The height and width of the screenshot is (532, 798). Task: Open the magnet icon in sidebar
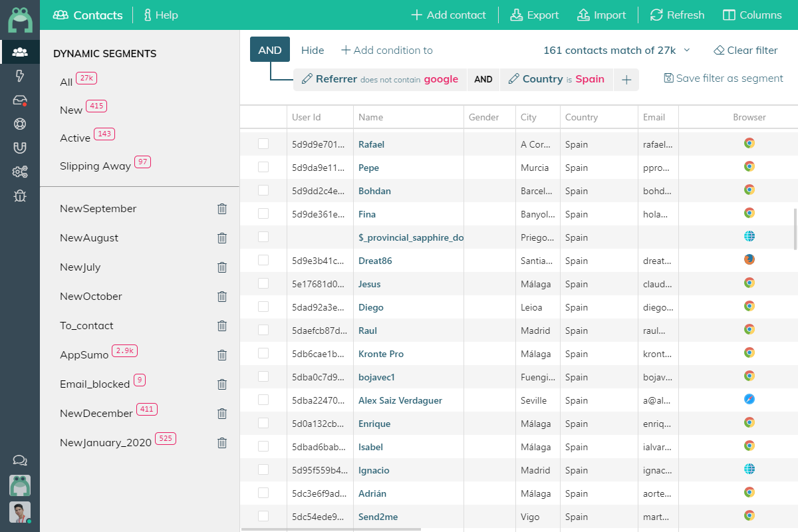[x=19, y=148]
